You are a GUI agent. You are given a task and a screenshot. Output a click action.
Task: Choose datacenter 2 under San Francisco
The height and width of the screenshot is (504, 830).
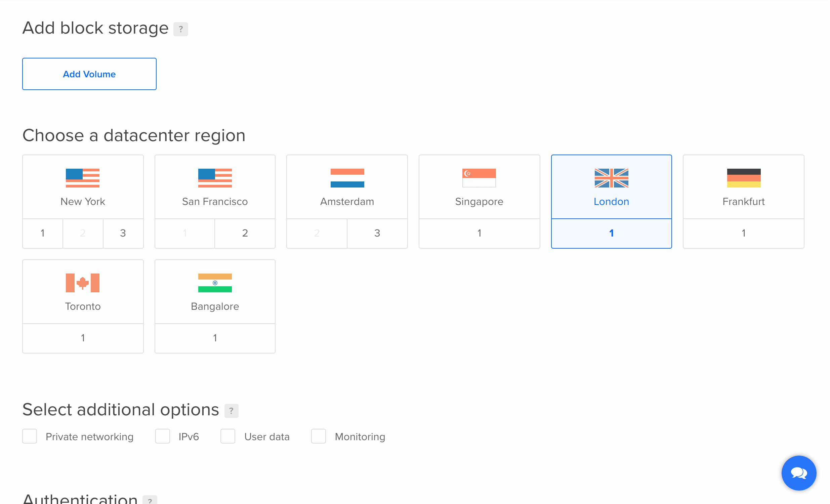(x=245, y=233)
